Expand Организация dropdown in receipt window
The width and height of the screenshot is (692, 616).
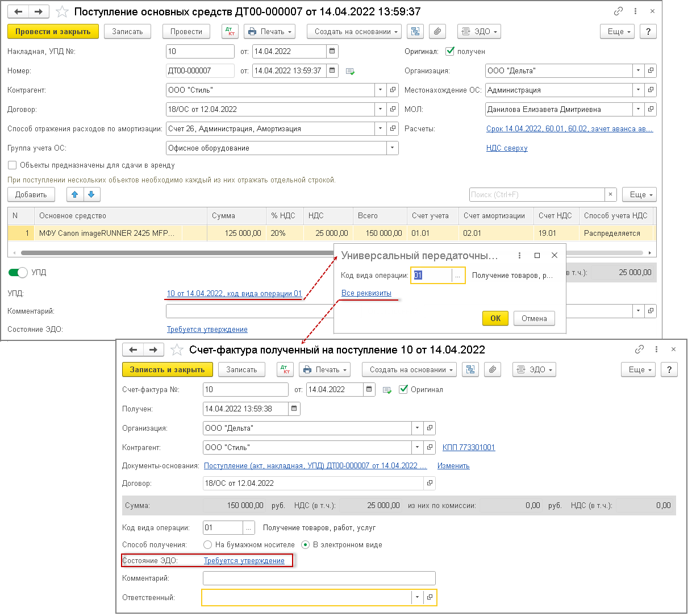click(639, 71)
